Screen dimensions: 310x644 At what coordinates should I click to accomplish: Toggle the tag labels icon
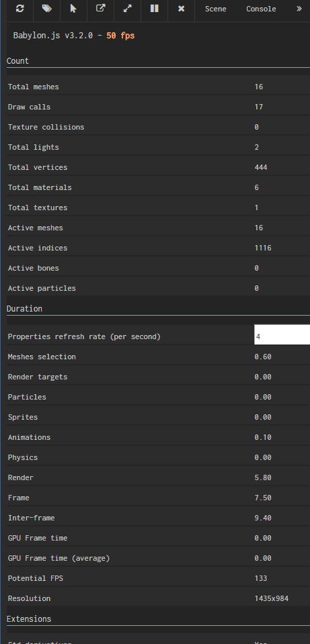(46, 9)
